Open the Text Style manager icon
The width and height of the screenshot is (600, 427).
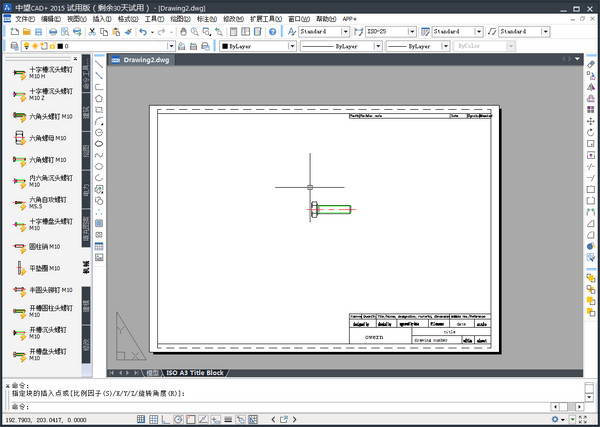pos(292,32)
